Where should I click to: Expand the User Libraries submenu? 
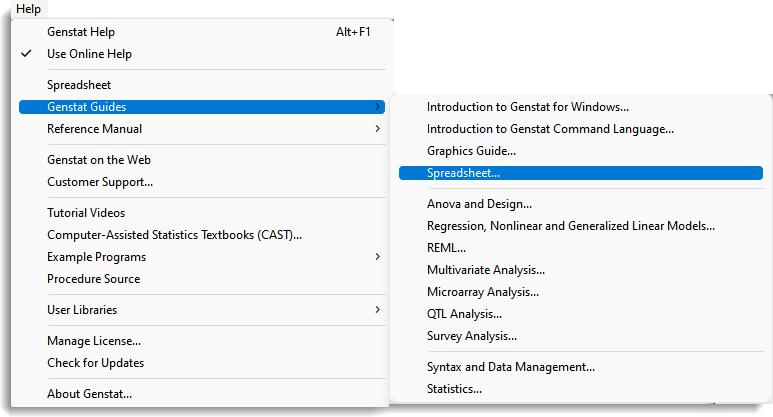(x=202, y=310)
